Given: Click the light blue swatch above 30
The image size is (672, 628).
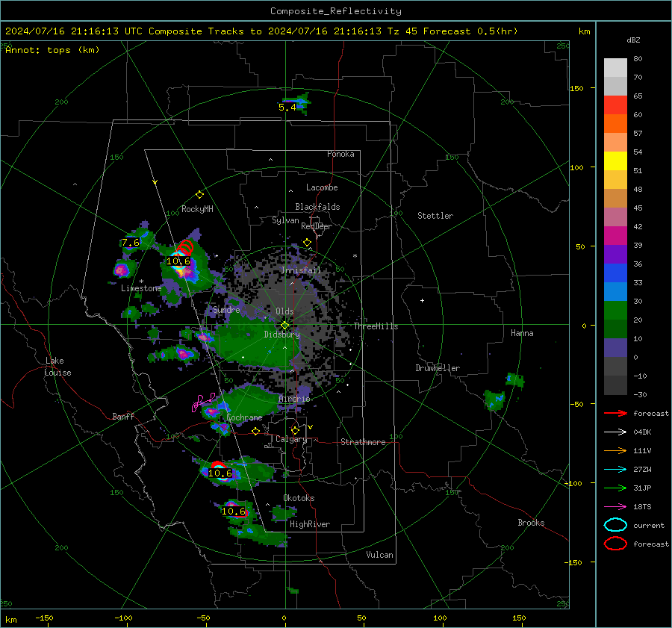Looking at the screenshot, I should 615,291.
